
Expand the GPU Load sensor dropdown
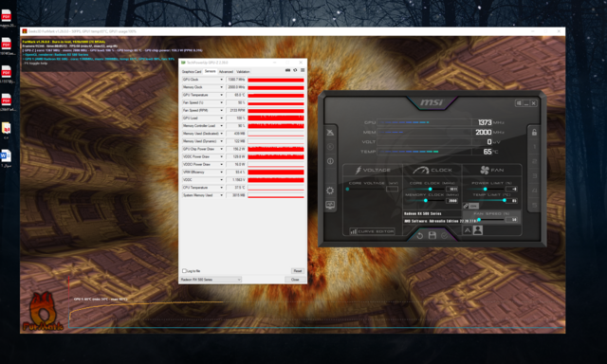[221, 118]
